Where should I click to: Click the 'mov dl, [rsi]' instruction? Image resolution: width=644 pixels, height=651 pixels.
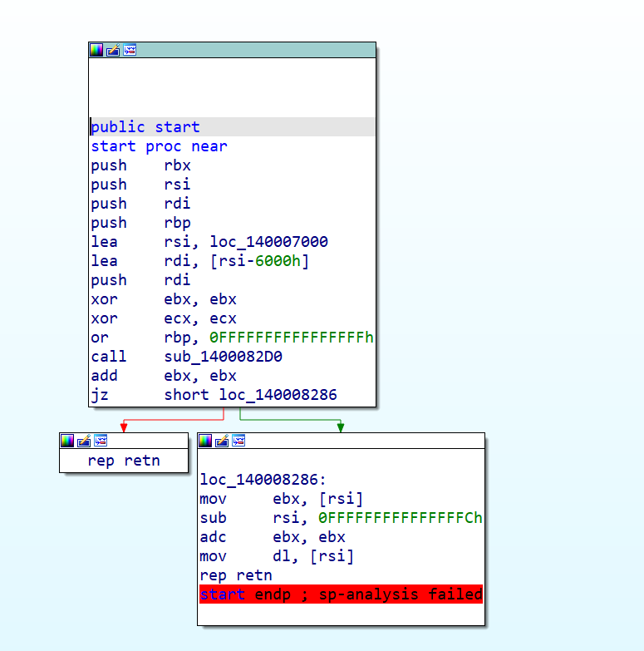point(277,556)
